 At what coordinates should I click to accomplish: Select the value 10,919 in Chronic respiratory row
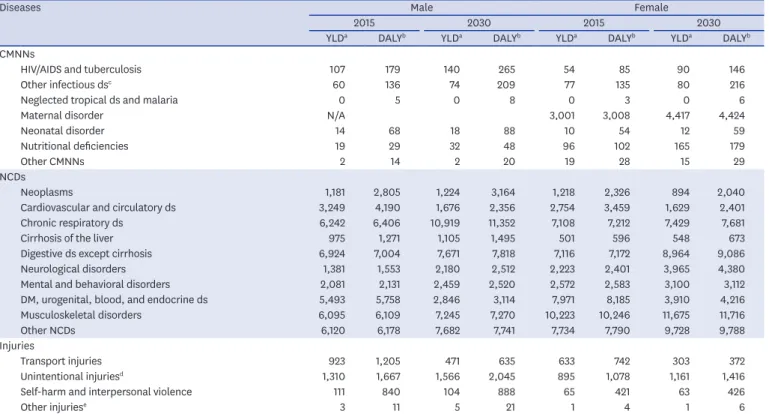coord(445,223)
